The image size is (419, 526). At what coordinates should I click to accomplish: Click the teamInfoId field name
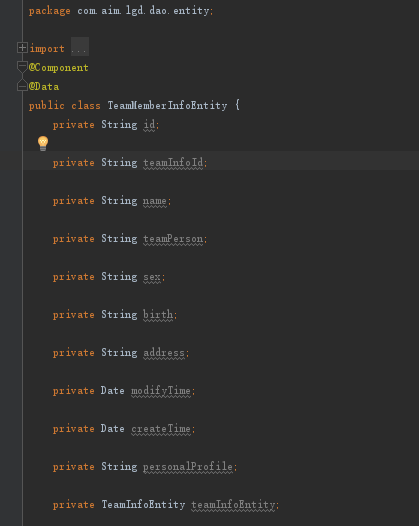coord(173,163)
